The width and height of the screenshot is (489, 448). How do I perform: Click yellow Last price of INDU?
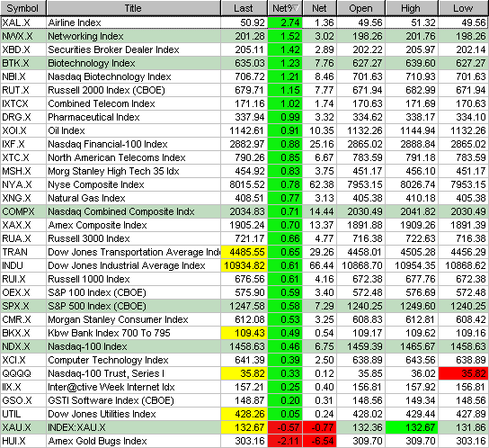(x=244, y=265)
